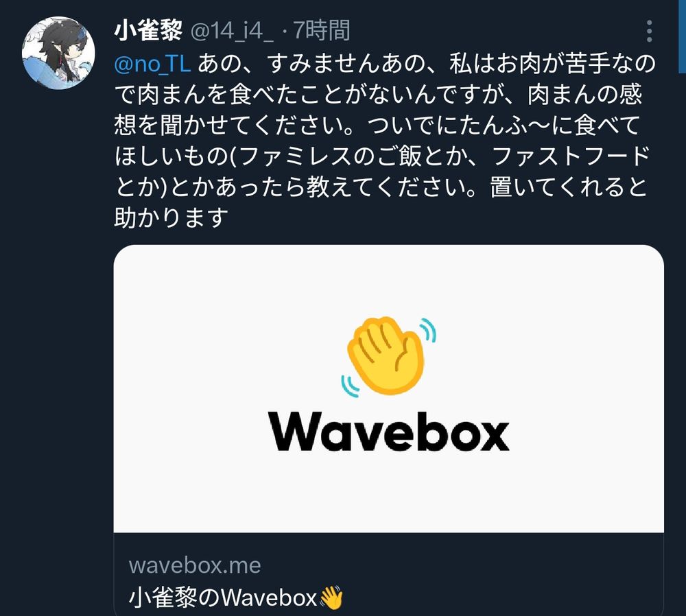Click the tweet line ending 助かります
This screenshot has width=686, height=616.
click(171, 217)
